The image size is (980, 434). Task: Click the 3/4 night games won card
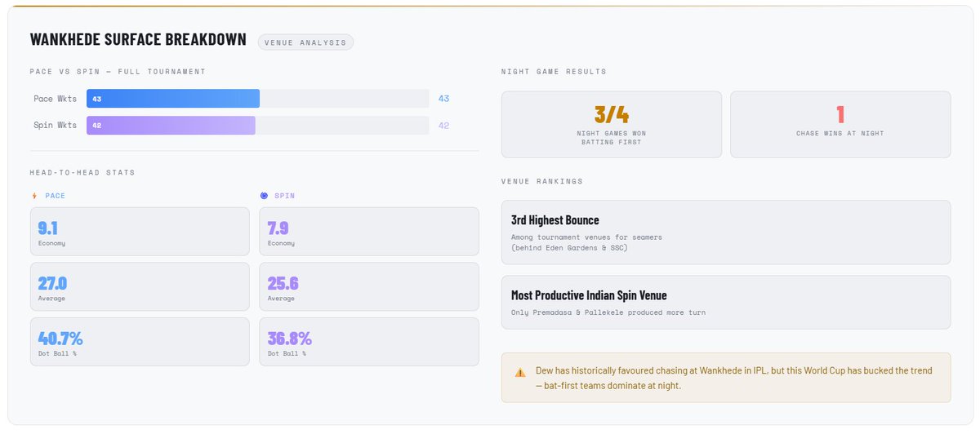pyautogui.click(x=612, y=124)
